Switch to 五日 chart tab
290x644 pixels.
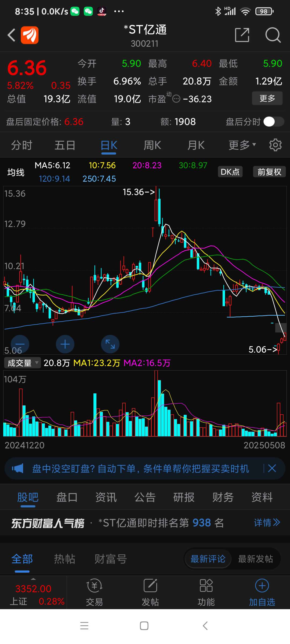pos(65,145)
